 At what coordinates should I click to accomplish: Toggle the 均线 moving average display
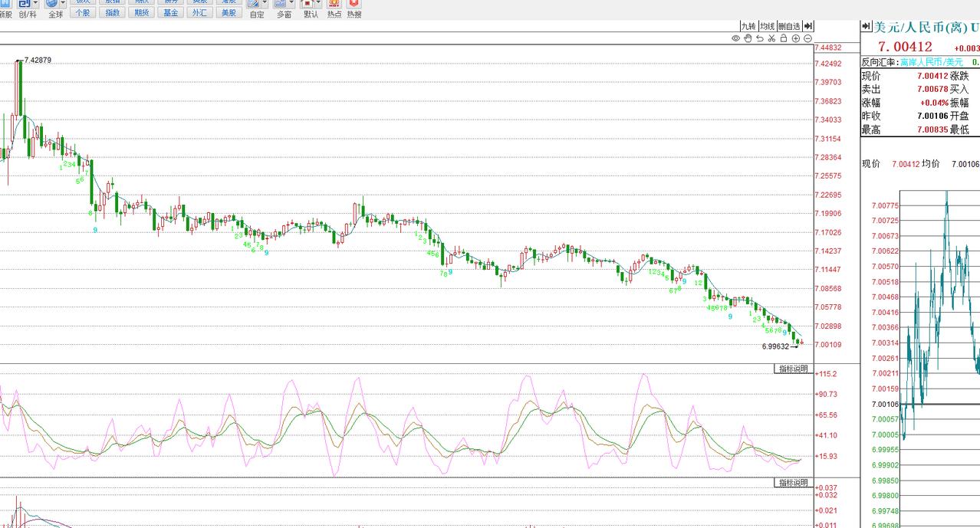point(767,26)
